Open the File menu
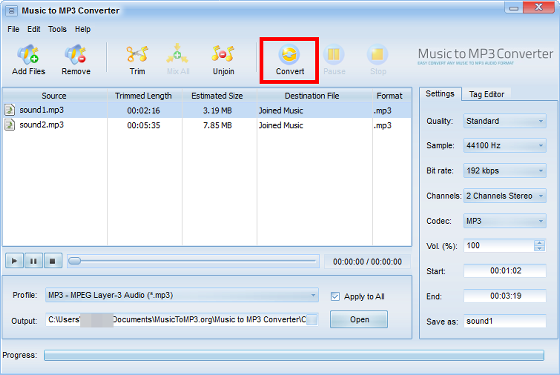The image size is (560, 375). (13, 29)
